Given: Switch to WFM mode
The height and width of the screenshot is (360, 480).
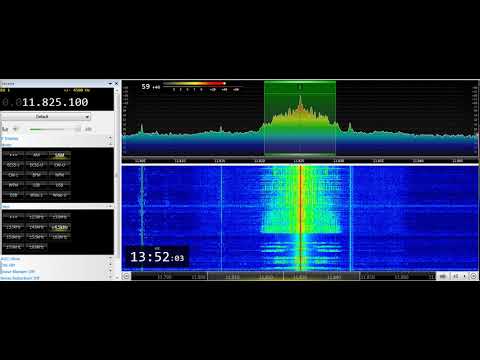Looking at the screenshot, I should click(13, 185).
